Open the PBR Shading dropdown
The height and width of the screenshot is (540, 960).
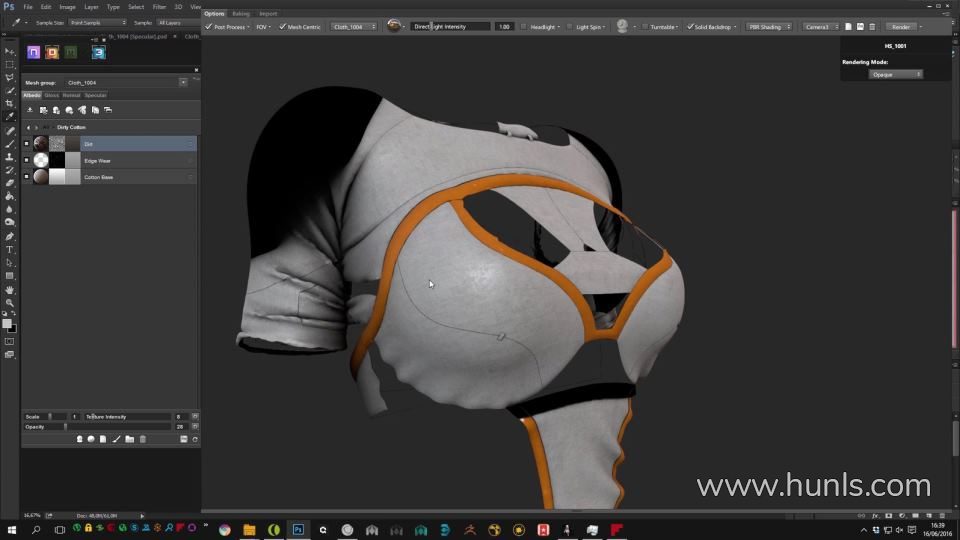click(769, 27)
